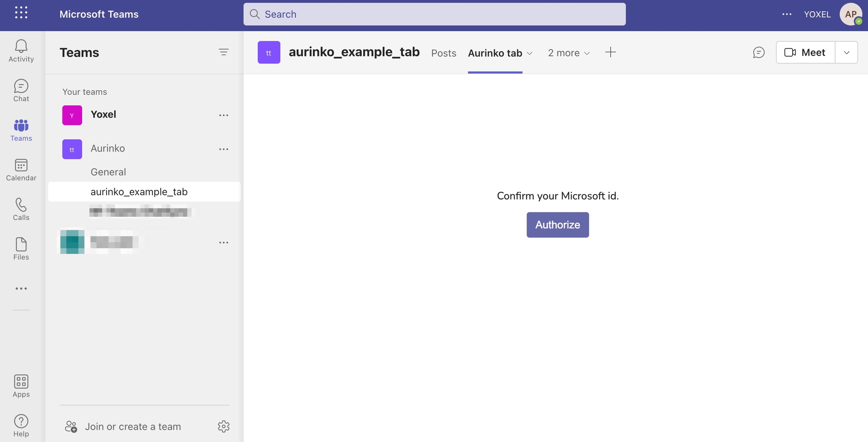Open the app launcher waffle icon
The width and height of the screenshot is (868, 442).
[21, 13]
